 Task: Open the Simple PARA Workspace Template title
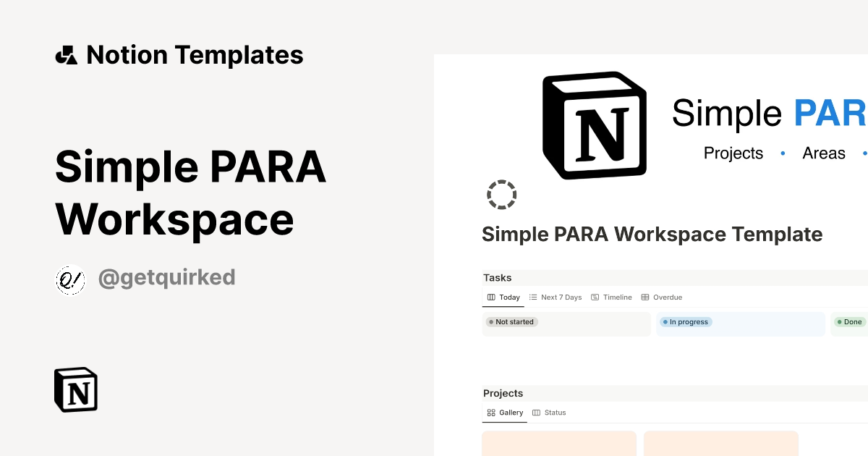point(652,234)
